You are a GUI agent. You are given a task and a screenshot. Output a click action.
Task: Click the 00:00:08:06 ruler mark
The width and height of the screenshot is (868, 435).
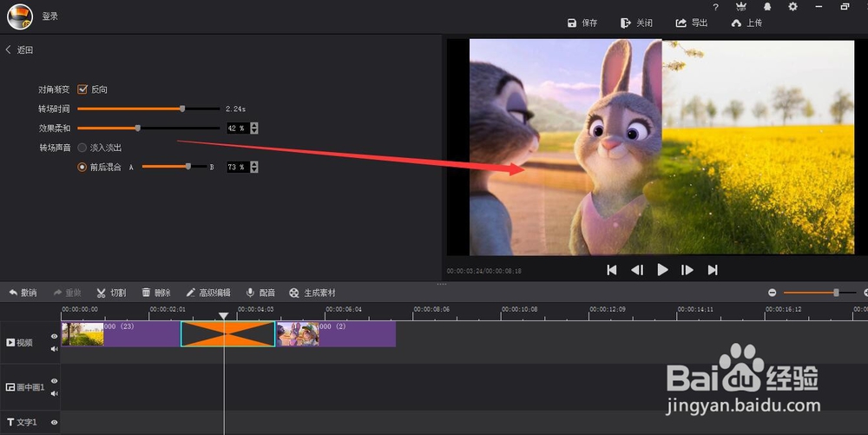[x=431, y=309]
